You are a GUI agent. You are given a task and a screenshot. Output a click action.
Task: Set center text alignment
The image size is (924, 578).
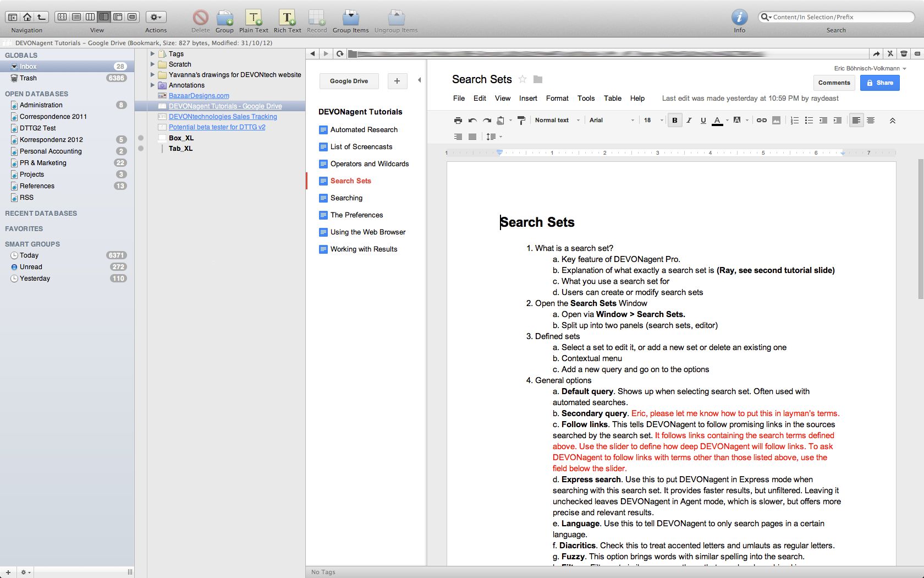871,120
